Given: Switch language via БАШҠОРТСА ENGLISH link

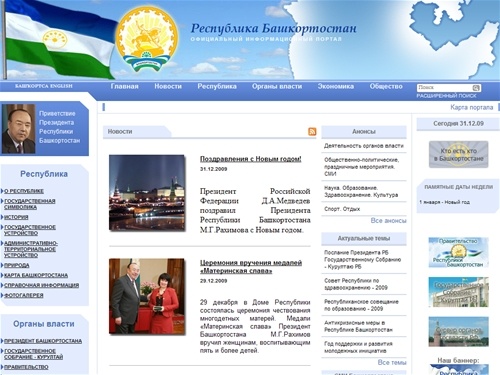Looking at the screenshot, I should [x=44, y=86].
